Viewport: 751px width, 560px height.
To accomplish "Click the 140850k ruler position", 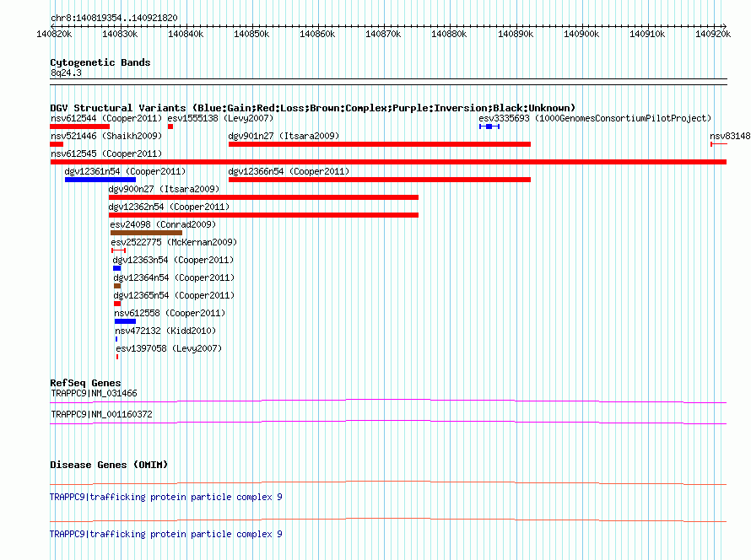I will [251, 34].
